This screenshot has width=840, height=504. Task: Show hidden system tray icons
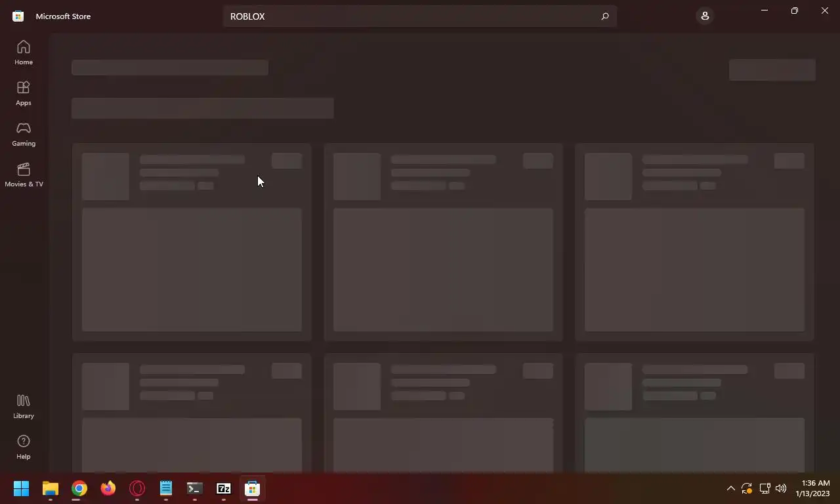(730, 488)
